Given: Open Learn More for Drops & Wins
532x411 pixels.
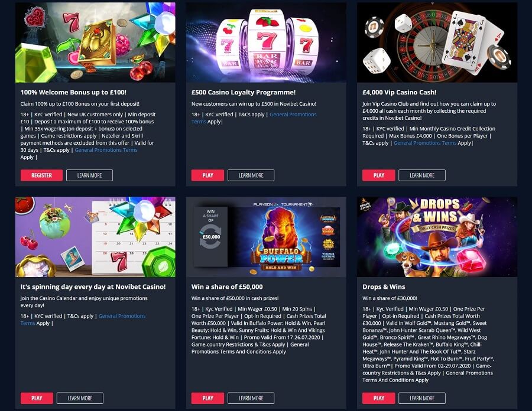Looking at the screenshot, I should (421, 398).
